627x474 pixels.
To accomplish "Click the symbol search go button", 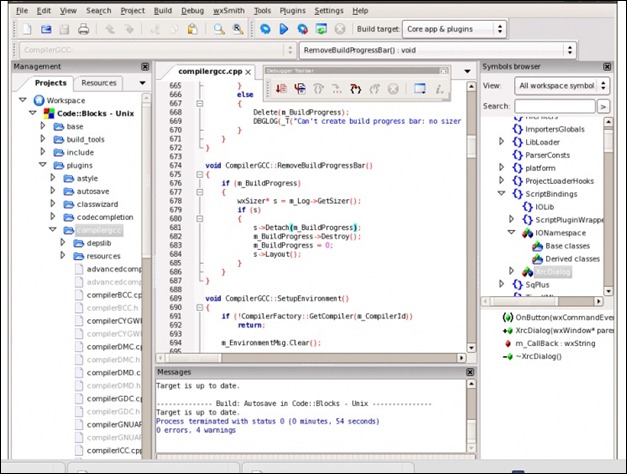I will point(603,106).
